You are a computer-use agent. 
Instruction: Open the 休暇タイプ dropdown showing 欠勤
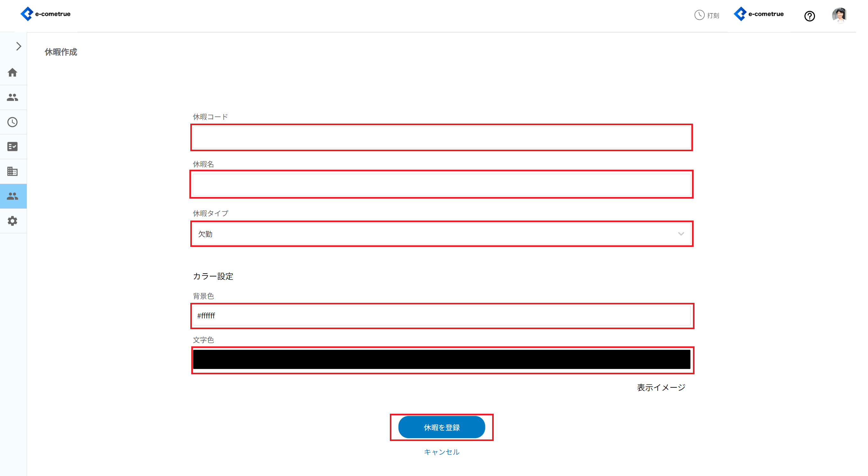pos(438,234)
